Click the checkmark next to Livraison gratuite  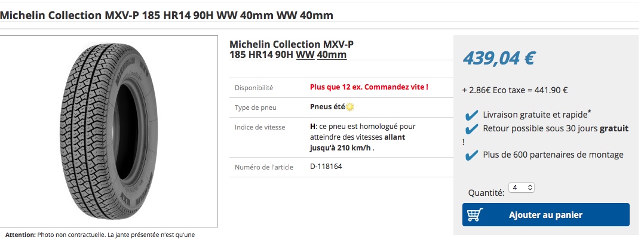point(472,115)
